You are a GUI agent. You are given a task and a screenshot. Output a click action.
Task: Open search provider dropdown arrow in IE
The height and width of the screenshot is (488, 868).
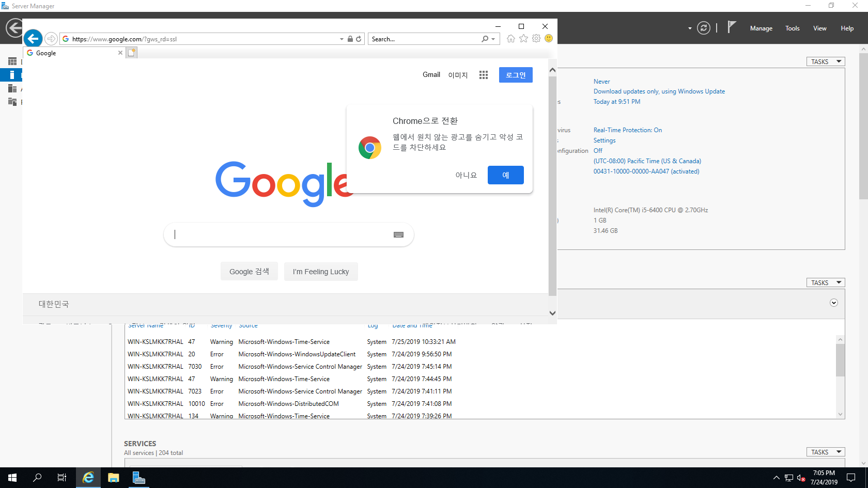[493, 39]
